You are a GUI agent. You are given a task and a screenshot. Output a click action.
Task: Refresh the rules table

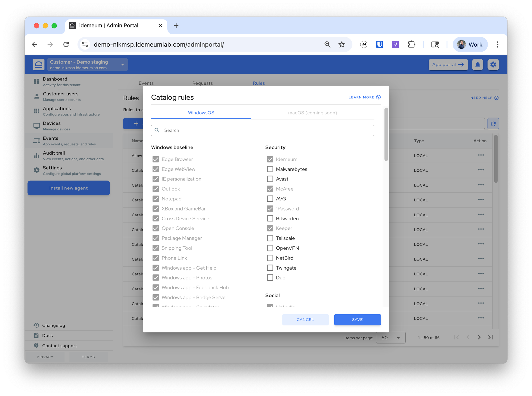[x=493, y=124]
